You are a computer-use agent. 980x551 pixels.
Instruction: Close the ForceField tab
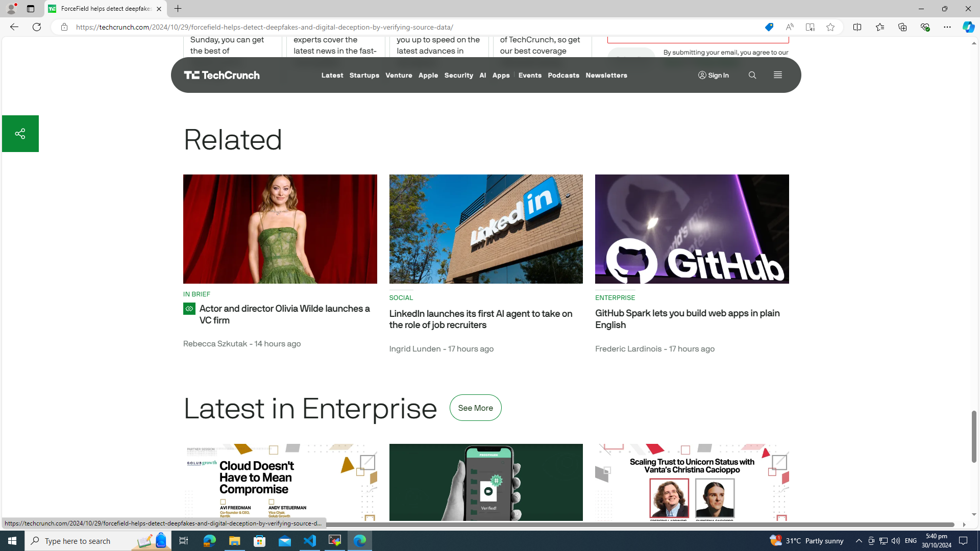pos(159,9)
